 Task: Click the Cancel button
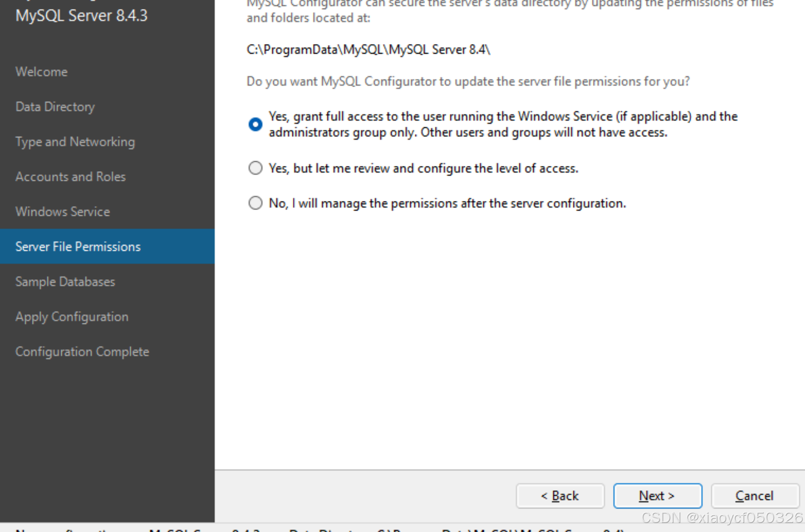click(x=755, y=496)
